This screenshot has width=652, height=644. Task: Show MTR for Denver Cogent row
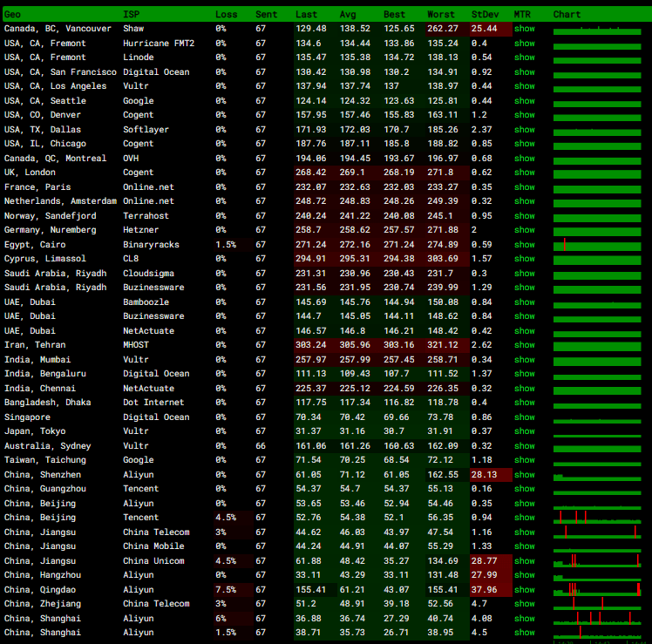click(x=525, y=115)
